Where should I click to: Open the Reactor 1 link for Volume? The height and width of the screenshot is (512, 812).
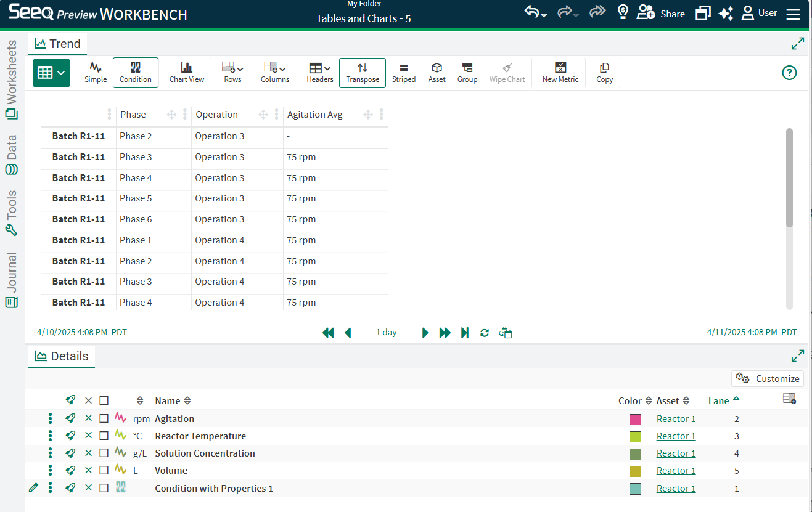(x=676, y=471)
